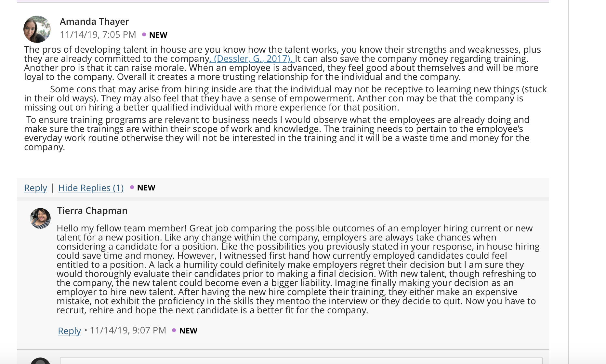
Task: Click the 11/14/19, 7:05 PM timestamp
Action: coord(98,34)
